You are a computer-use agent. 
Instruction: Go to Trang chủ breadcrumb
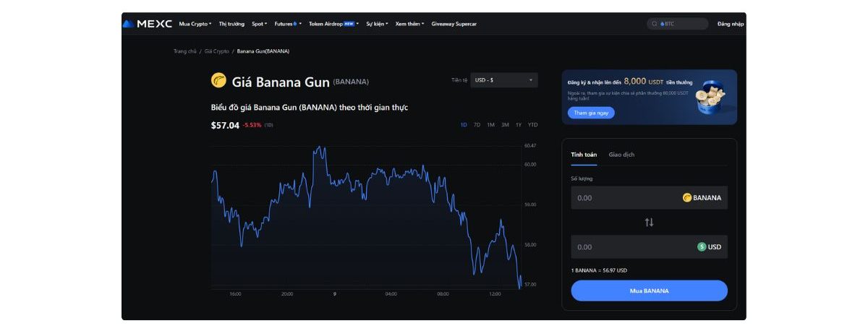(x=184, y=51)
